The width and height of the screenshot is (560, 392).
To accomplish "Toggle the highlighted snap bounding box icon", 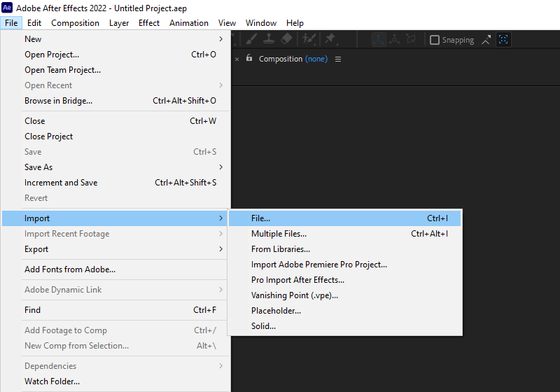I will click(503, 40).
